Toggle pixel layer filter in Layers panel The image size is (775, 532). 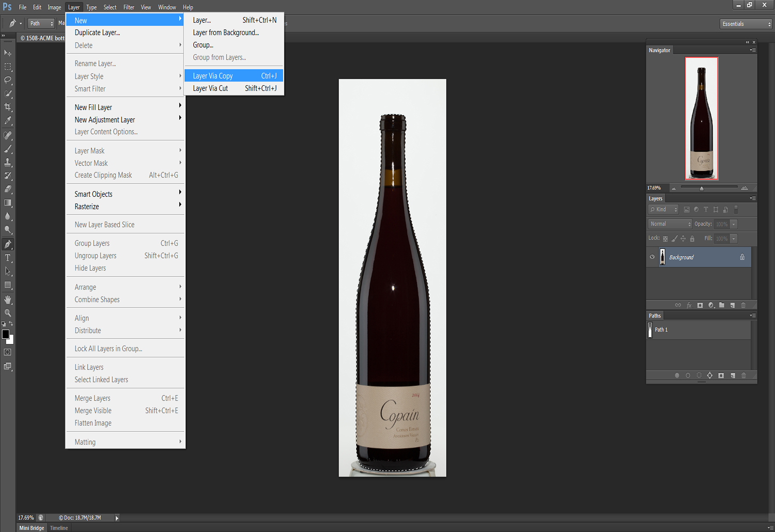[x=687, y=210]
